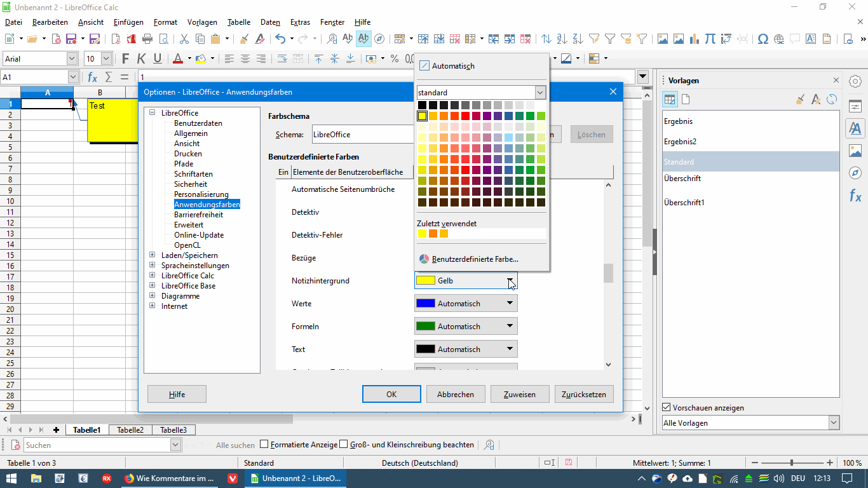The height and width of the screenshot is (488, 868).
Task: Open the Alle Vorlagen filter dropdown
Action: click(834, 423)
